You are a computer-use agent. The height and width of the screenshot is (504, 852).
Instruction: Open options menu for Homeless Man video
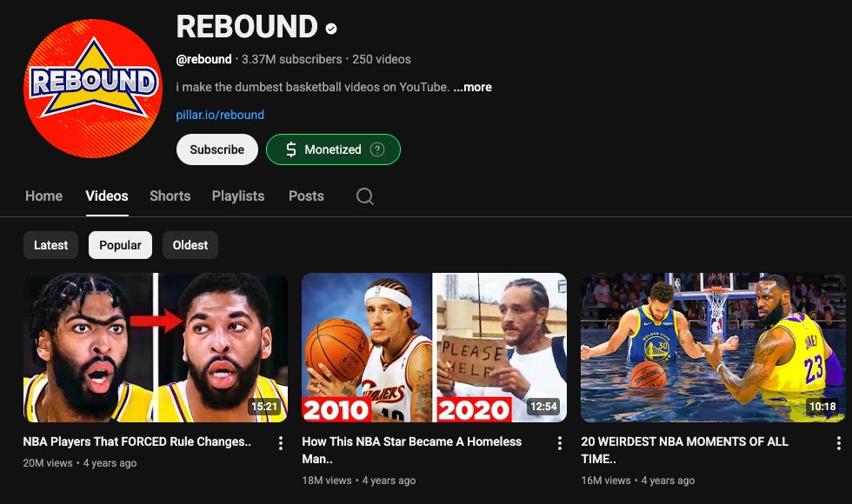point(560,443)
